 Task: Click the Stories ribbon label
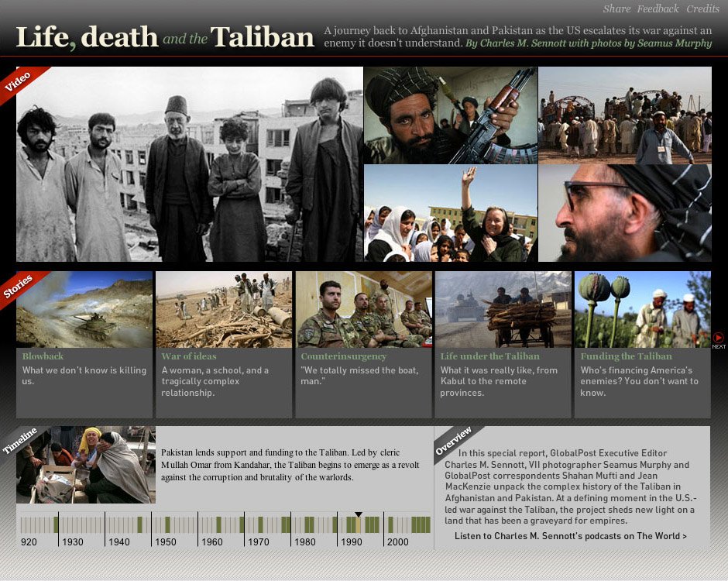[19, 286]
